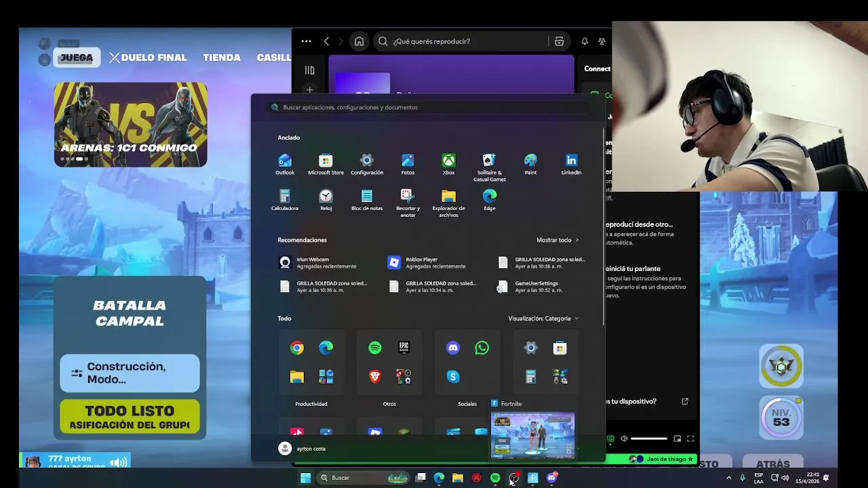Open the LinkedIn pinned app
868x488 pixels.
click(x=571, y=164)
